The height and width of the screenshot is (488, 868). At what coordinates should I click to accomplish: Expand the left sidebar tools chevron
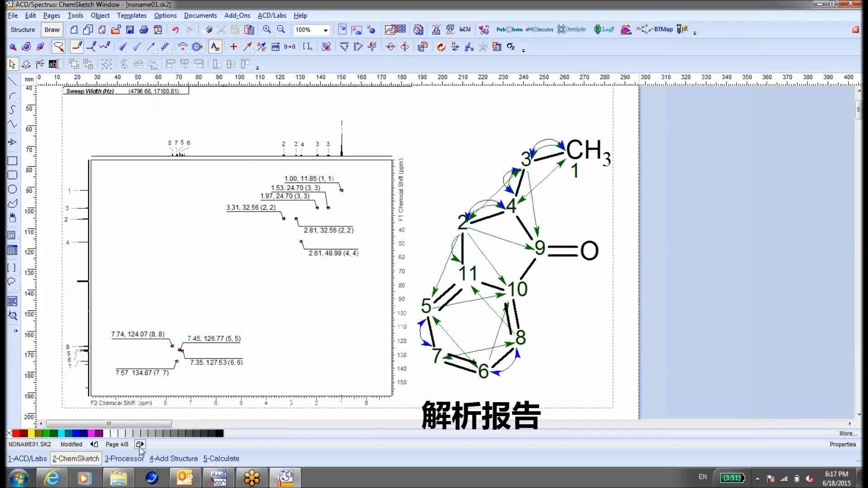[x=15, y=331]
